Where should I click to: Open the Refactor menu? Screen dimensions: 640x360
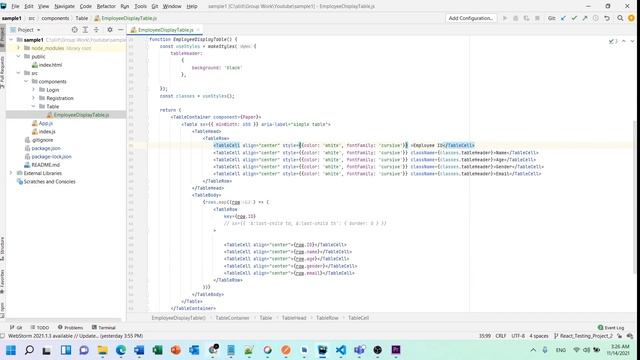[x=106, y=6]
